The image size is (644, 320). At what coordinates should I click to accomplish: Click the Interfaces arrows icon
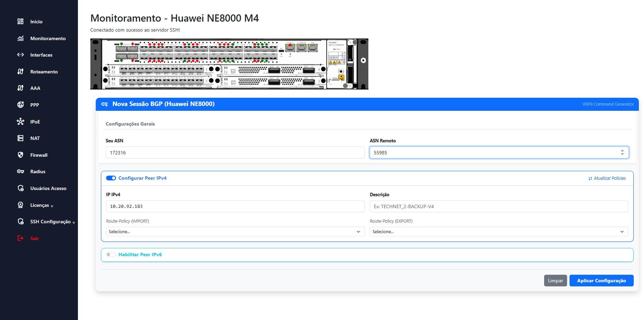coord(21,55)
